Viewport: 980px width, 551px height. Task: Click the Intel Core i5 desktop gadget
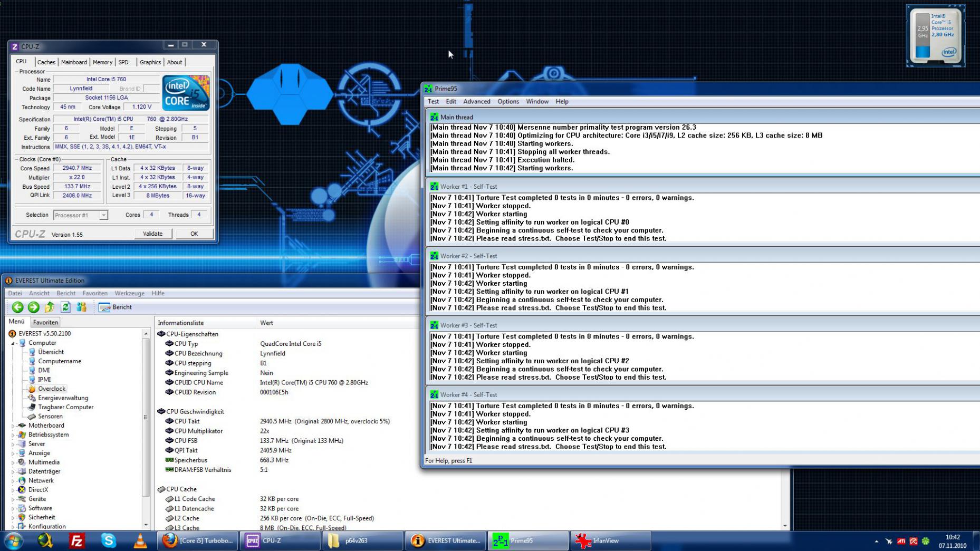(936, 36)
